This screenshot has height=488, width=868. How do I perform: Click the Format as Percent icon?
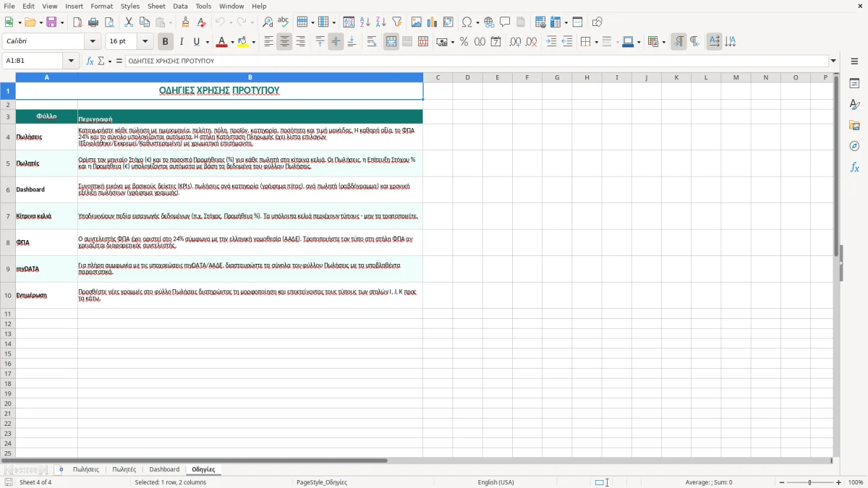click(x=464, y=42)
